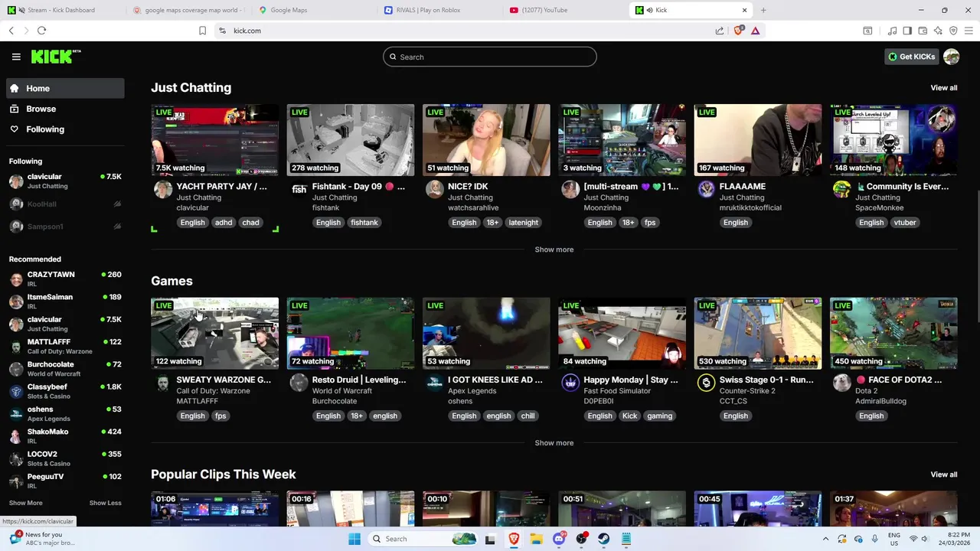
Task: Click the fishtank tag under Fishtank stream
Action: point(364,223)
